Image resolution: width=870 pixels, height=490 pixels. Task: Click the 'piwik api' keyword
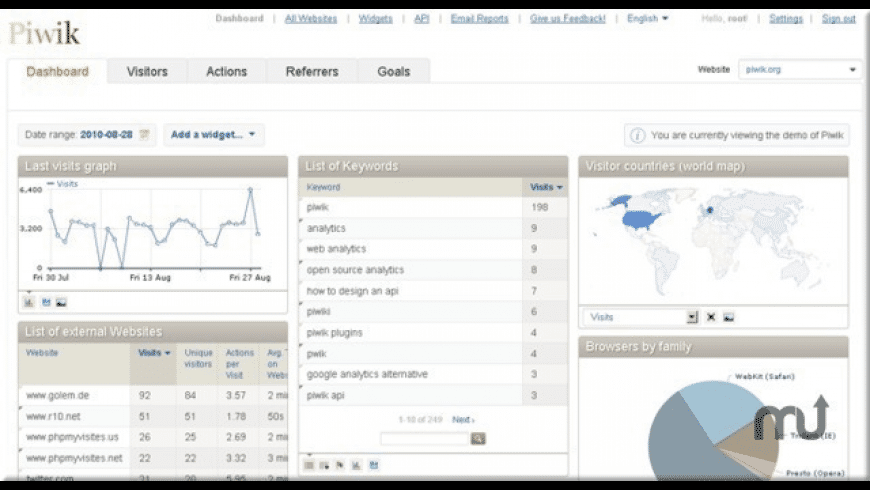tap(325, 395)
